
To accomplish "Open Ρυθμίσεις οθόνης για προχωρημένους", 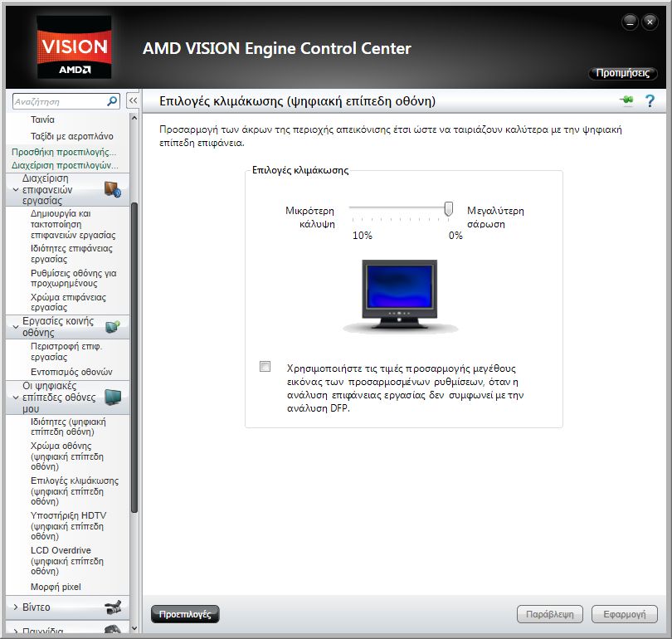I will 73,278.
